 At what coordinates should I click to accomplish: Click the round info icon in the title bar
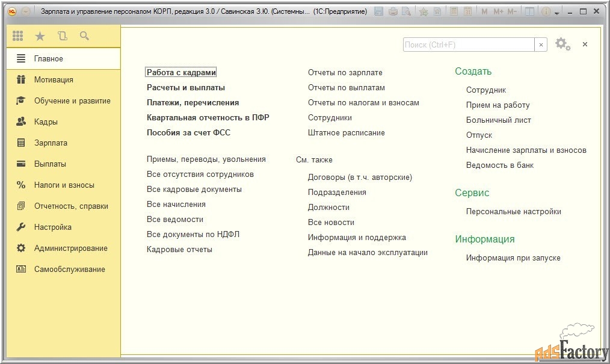tap(546, 11)
